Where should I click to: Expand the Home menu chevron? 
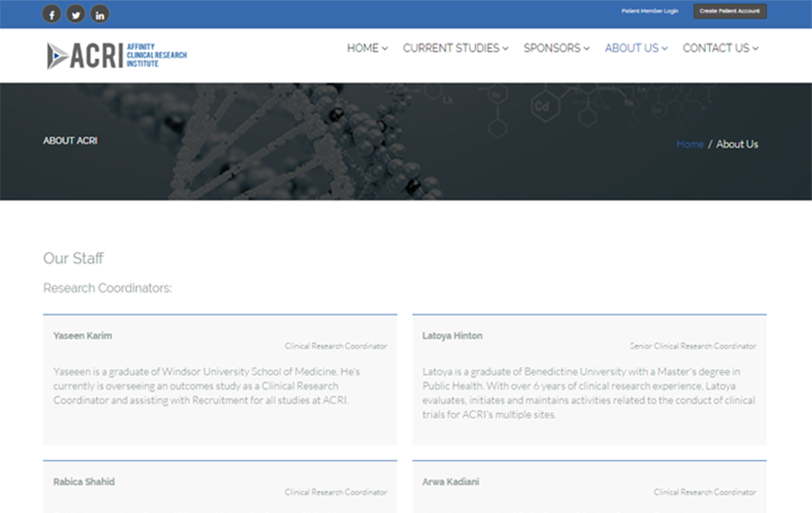(x=385, y=48)
